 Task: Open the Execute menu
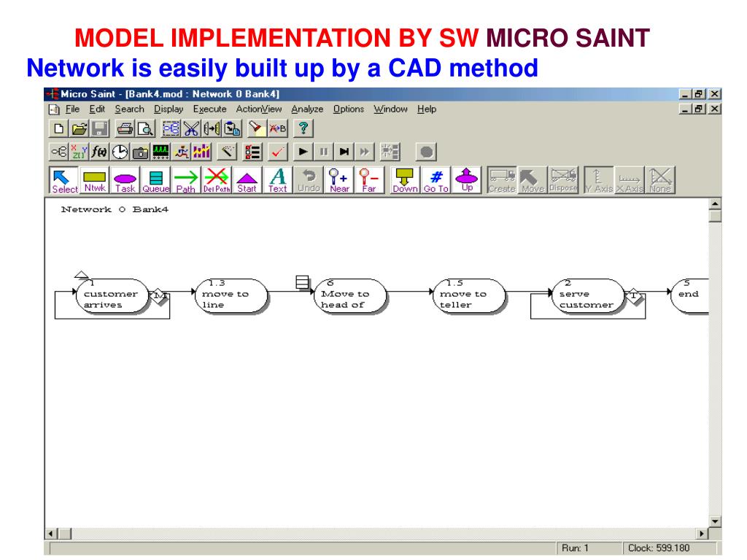coord(209,109)
